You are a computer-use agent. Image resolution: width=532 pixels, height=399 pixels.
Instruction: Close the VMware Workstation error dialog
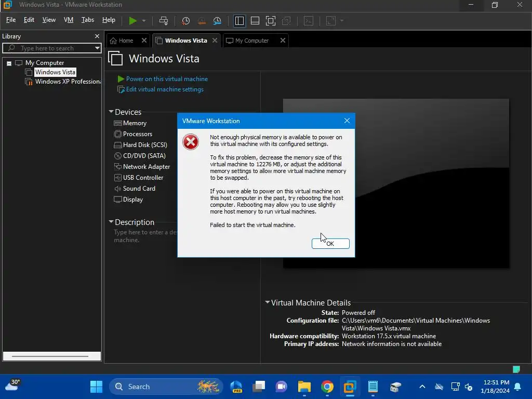click(347, 121)
